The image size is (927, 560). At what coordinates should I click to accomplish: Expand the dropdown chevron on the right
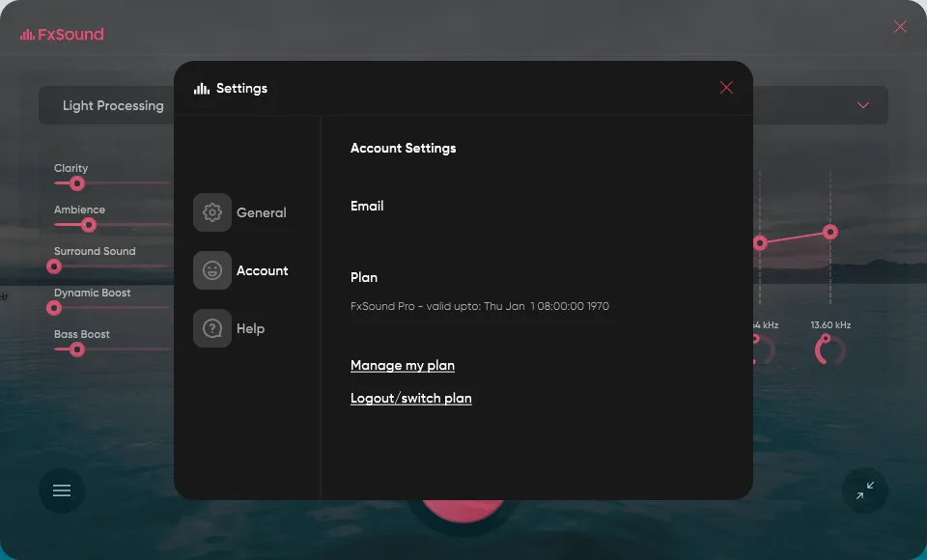(861, 105)
